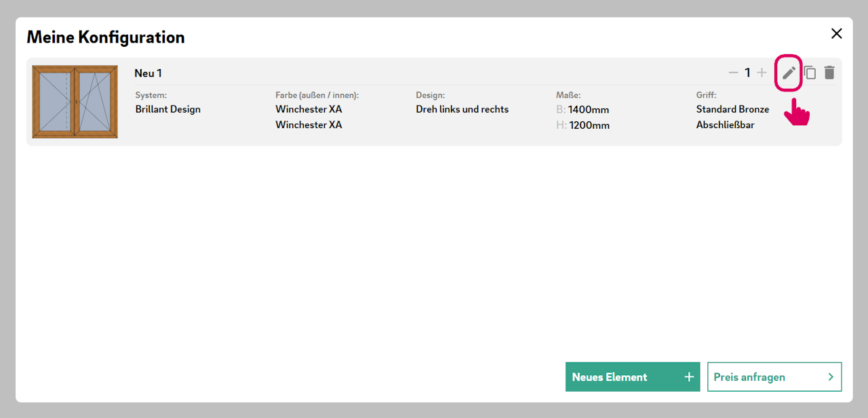Click the Meine Konfiguration heading
This screenshot has width=868, height=418.
(106, 37)
